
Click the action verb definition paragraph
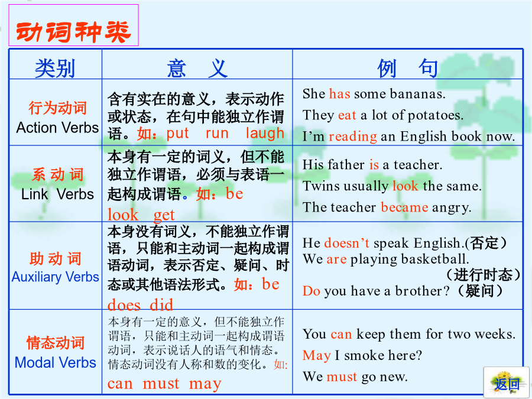point(196,116)
